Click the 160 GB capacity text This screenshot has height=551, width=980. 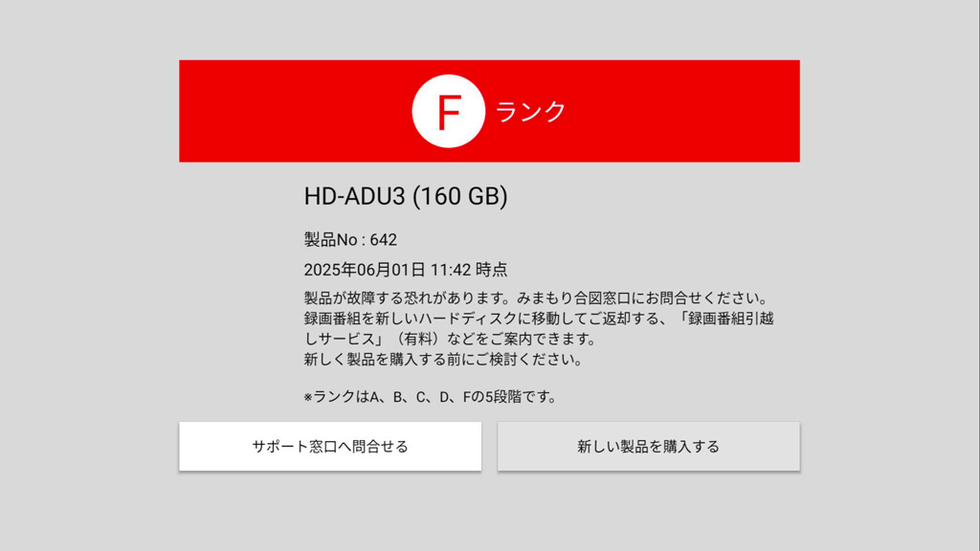coord(460,196)
